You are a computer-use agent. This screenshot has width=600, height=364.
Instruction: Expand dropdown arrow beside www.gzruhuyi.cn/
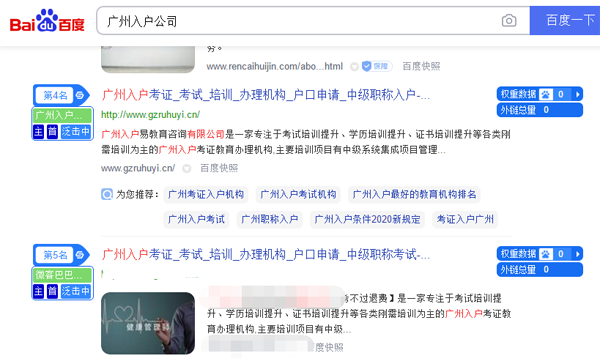tap(186, 168)
